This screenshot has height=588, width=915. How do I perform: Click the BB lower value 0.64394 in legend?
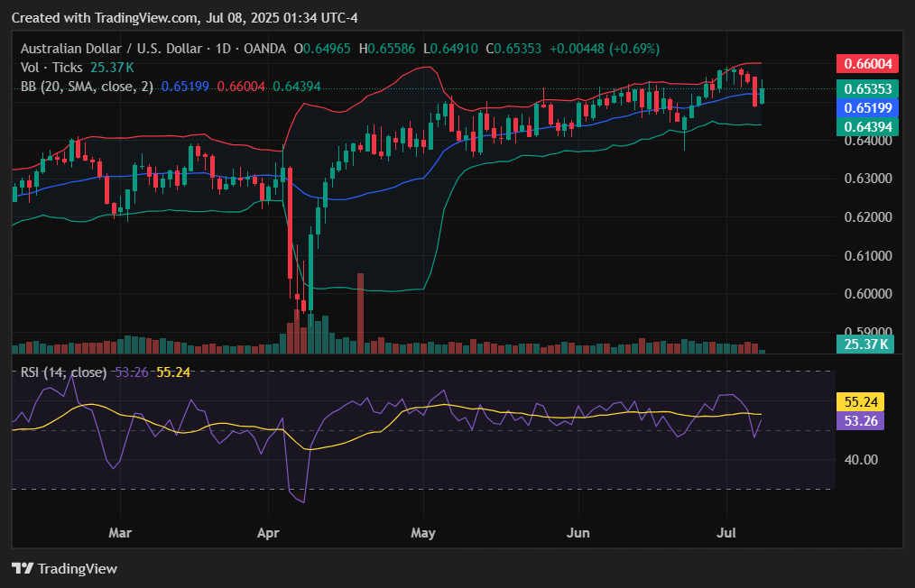(297, 87)
